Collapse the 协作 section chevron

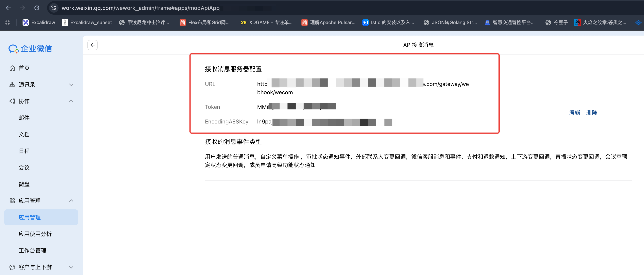[71, 101]
